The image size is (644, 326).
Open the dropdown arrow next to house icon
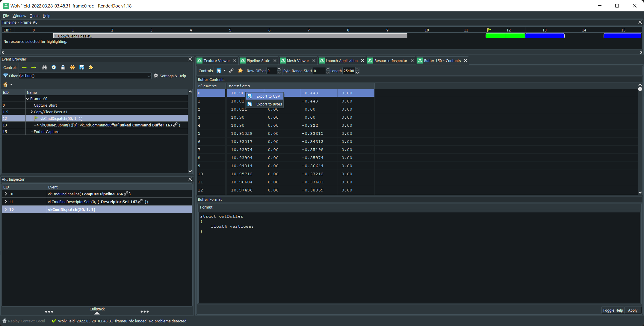[11, 84]
